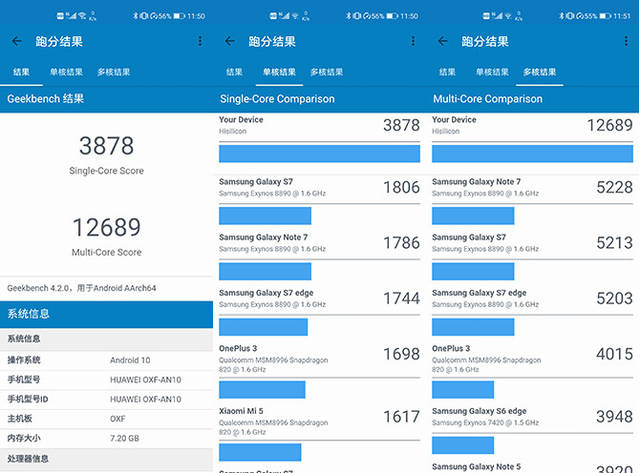
Task: Select 单核结果 tab on Geekbench 结果 screen
Action: coord(66,72)
